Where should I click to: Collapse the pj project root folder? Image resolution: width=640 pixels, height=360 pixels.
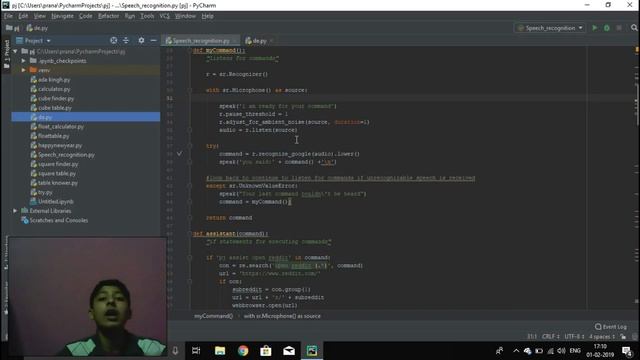tap(16, 51)
